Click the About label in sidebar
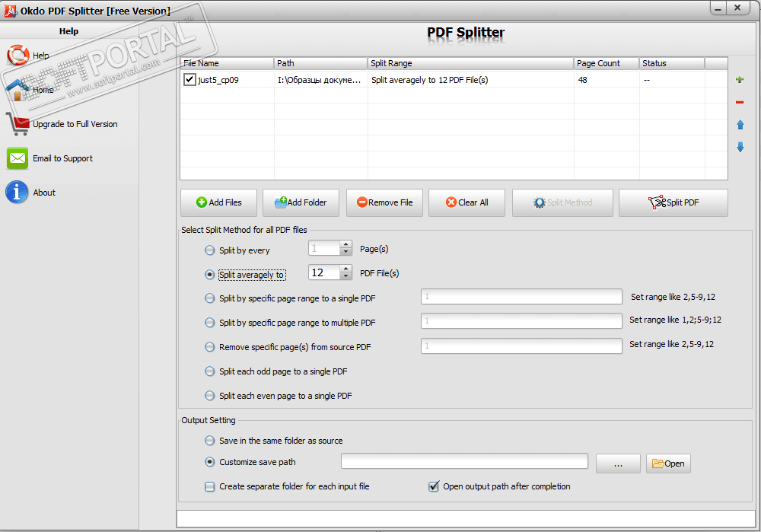 (44, 193)
